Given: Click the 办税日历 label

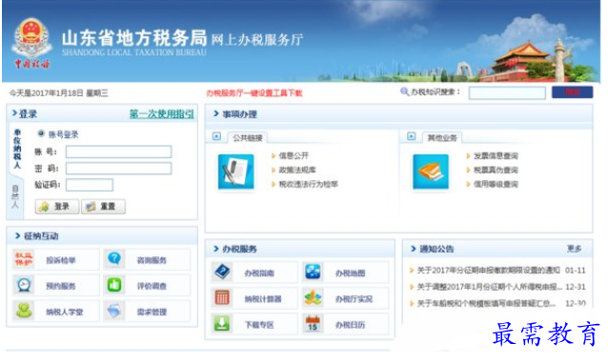Looking at the screenshot, I should 350,325.
